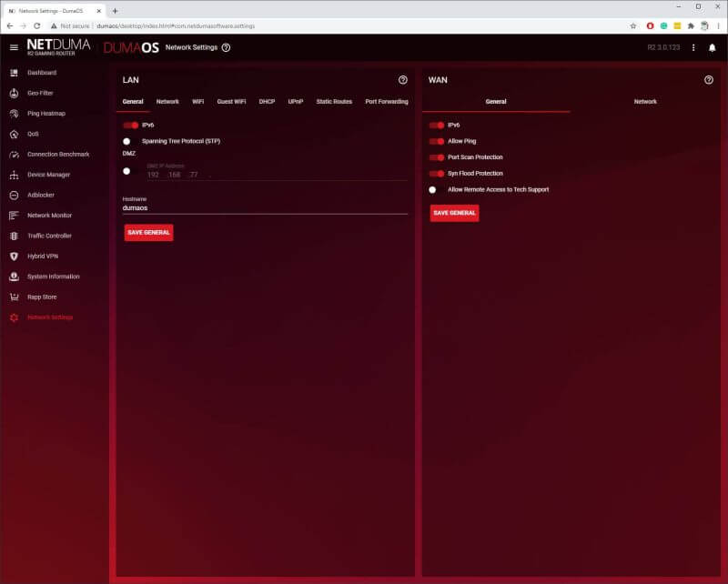The image size is (728, 584).
Task: Open the hamburger navigation menu
Action: (x=14, y=47)
